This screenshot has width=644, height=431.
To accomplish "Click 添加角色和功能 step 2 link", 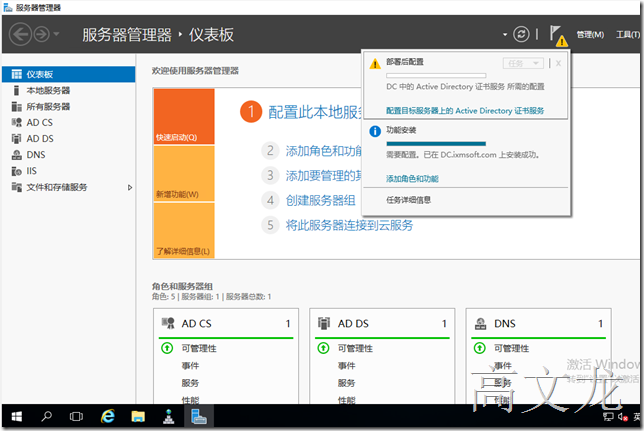I will (324, 151).
